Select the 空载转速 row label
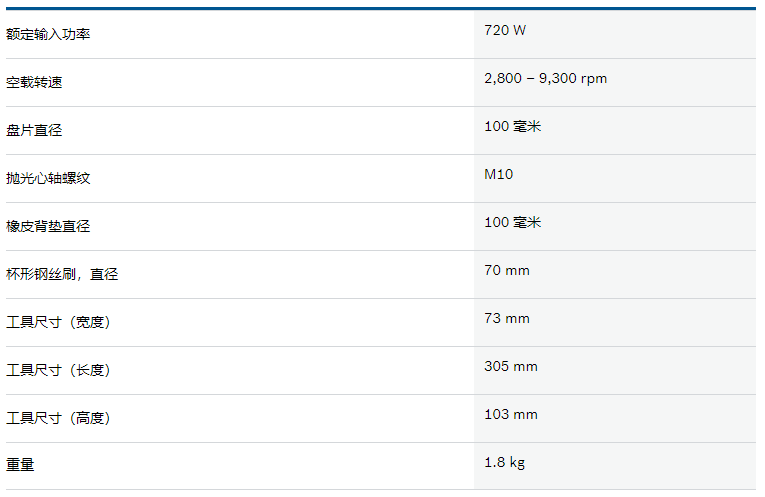 tap(34, 82)
